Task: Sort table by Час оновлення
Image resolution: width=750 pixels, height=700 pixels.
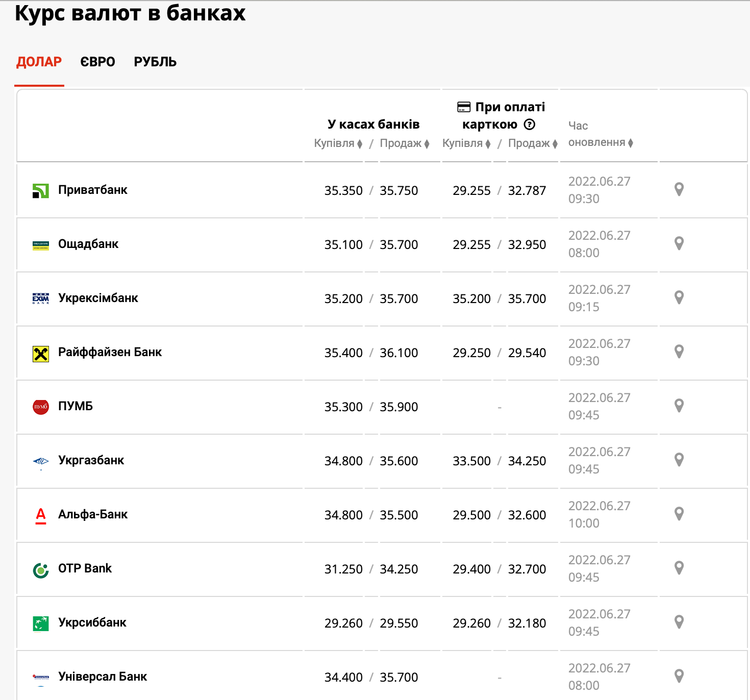Action: [x=601, y=142]
